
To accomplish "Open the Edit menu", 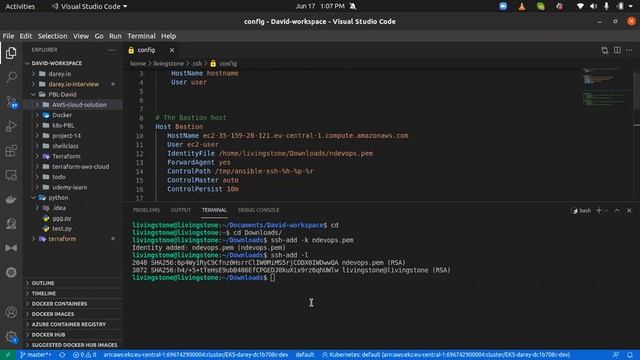I will 26,36.
